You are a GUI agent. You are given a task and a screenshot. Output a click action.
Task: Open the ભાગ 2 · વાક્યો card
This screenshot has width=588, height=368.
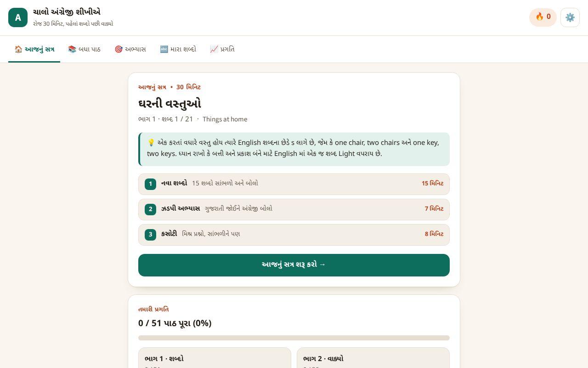click(373, 358)
